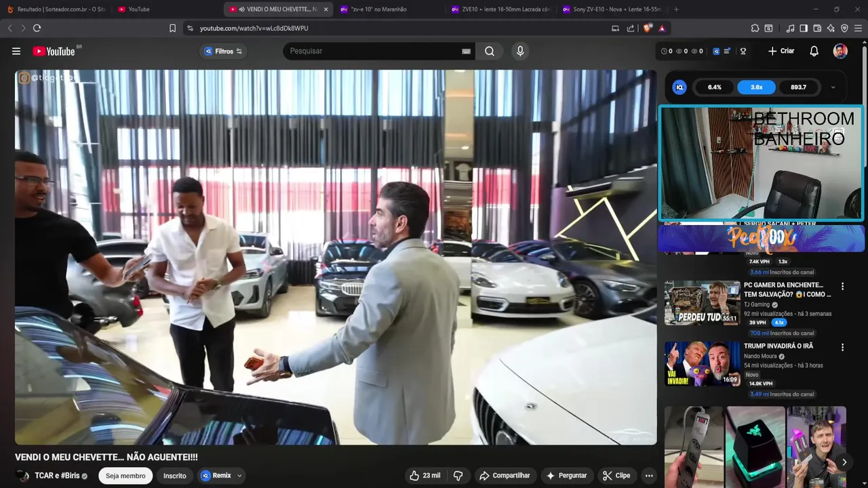Dislike the video with thumbs-down

click(x=458, y=476)
